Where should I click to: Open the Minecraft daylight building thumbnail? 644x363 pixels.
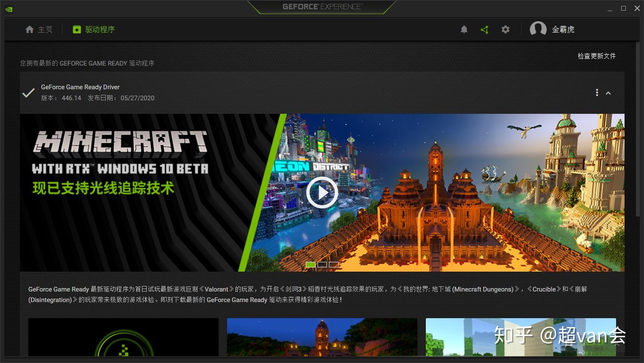521,337
